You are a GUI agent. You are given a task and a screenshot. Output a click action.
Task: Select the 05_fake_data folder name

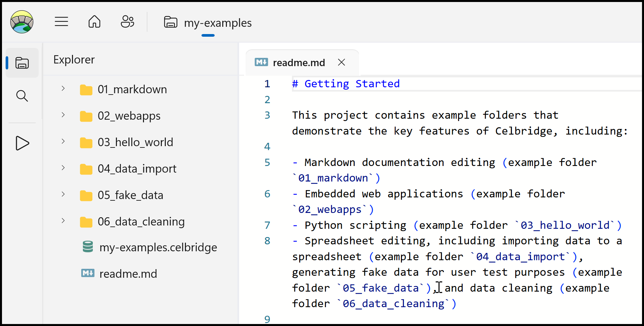click(x=130, y=195)
